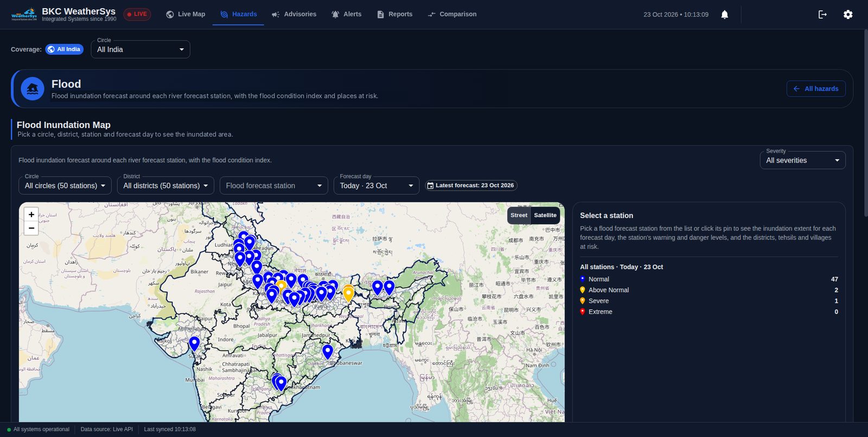Switch map to Street view
The image size is (868, 437).
point(519,216)
